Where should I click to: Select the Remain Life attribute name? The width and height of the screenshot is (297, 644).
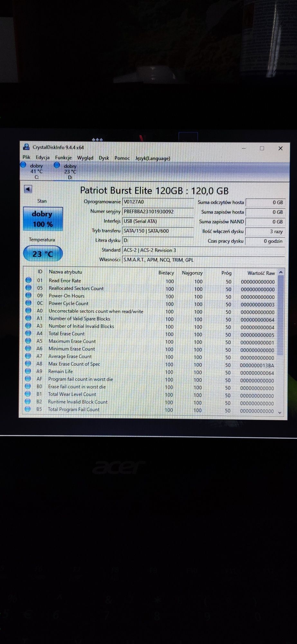(60, 371)
